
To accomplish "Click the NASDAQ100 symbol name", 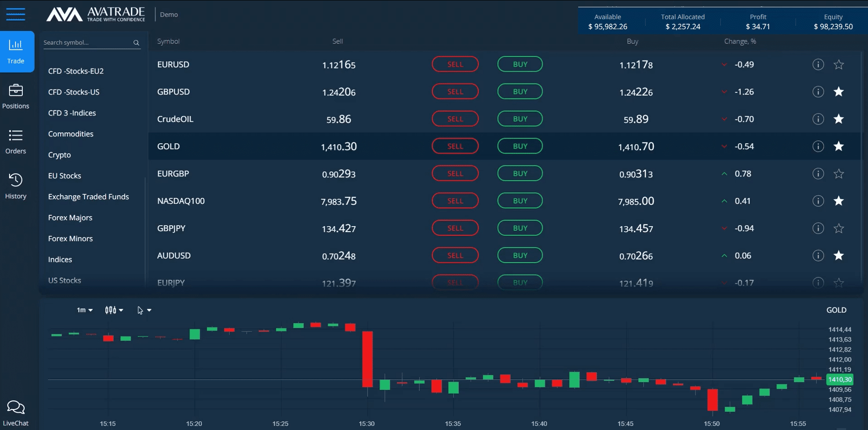I will coord(181,201).
